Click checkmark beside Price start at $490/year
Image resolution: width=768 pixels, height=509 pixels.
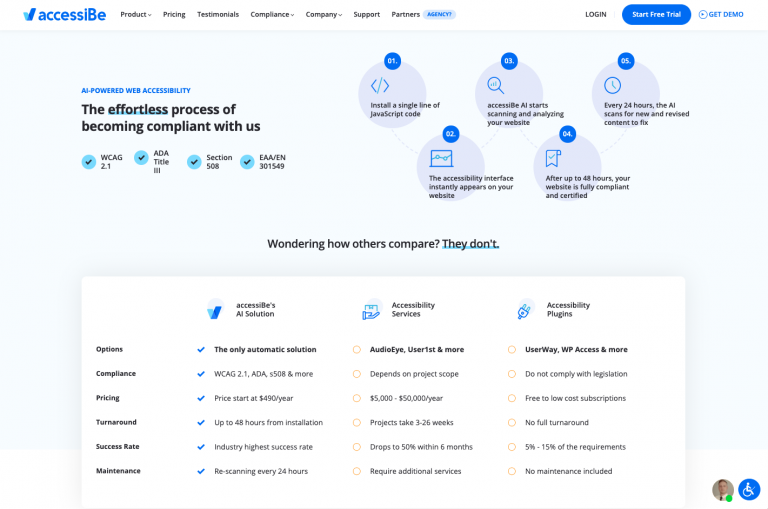click(x=201, y=398)
